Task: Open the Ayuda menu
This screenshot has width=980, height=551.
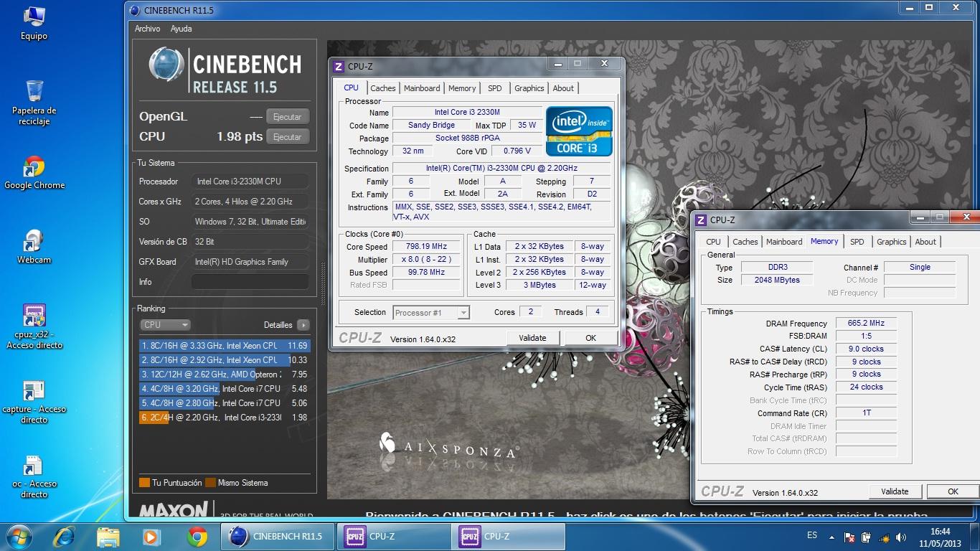Action: tap(181, 29)
